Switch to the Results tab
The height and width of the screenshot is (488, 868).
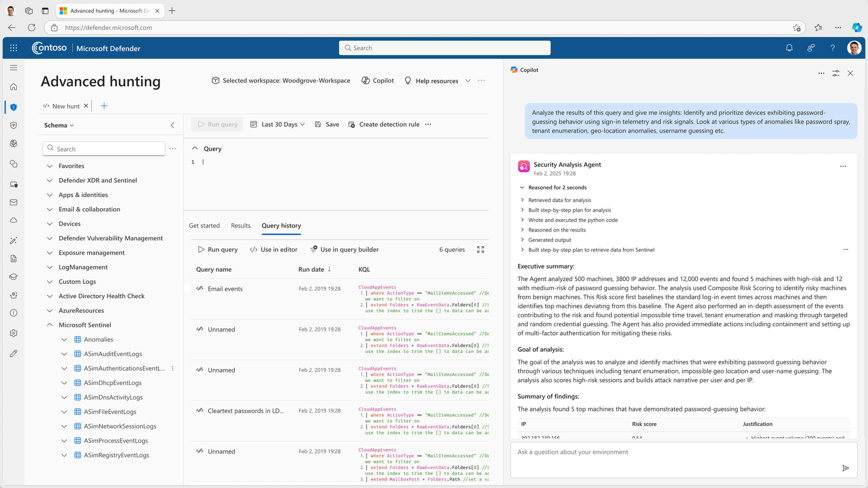(241, 226)
